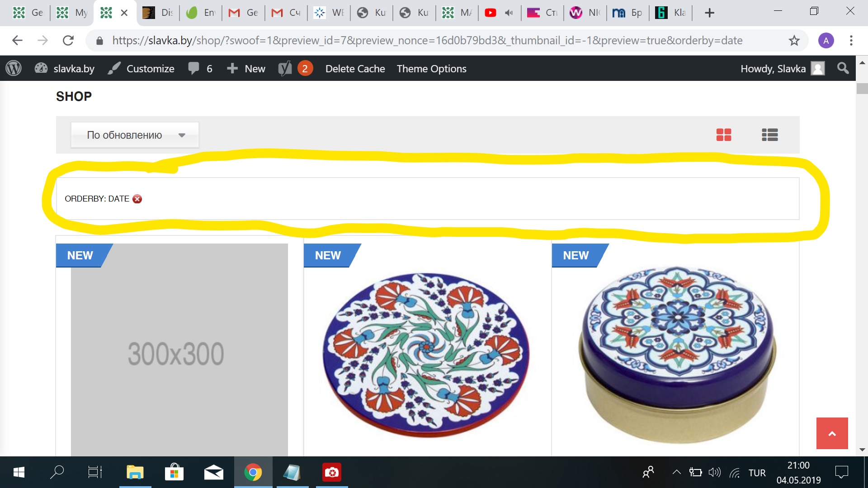Remove the ORDERBY: DATE filter
This screenshot has height=488, width=868.
point(137,199)
